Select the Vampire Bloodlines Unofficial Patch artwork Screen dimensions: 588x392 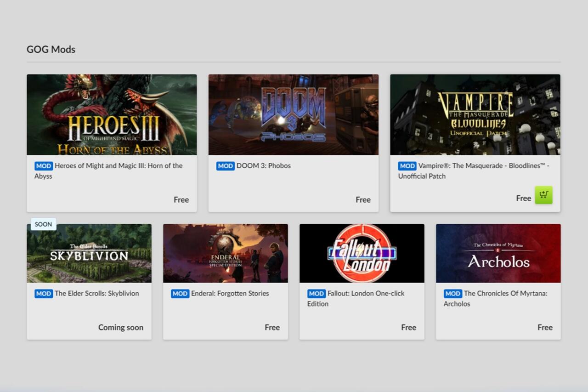click(x=475, y=114)
